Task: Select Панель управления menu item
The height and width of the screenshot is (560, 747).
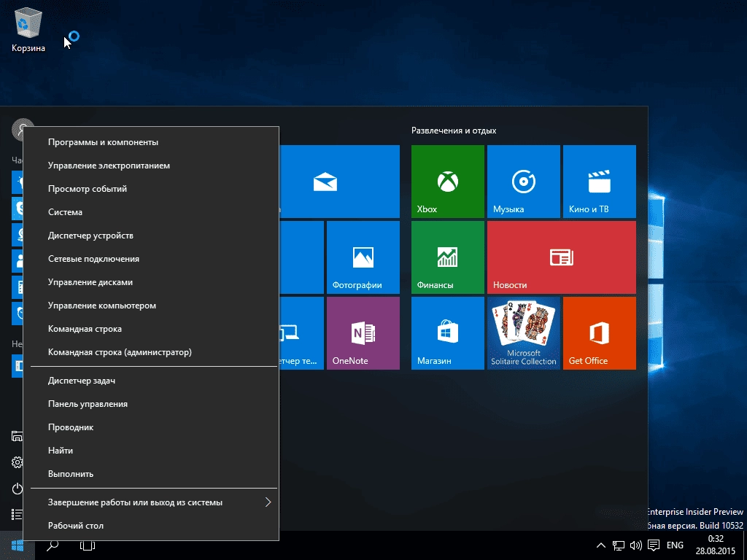Action: [x=150, y=404]
